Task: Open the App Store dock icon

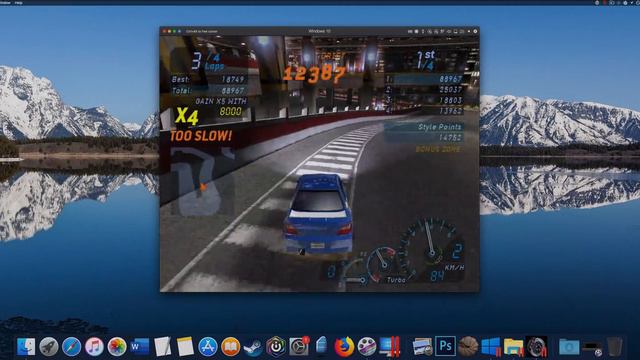Action: [x=208, y=347]
